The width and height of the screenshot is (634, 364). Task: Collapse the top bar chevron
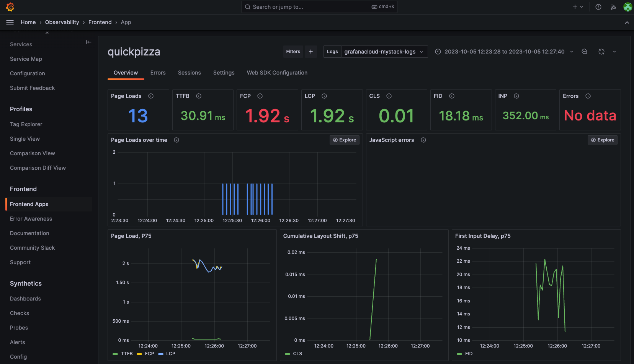(627, 23)
